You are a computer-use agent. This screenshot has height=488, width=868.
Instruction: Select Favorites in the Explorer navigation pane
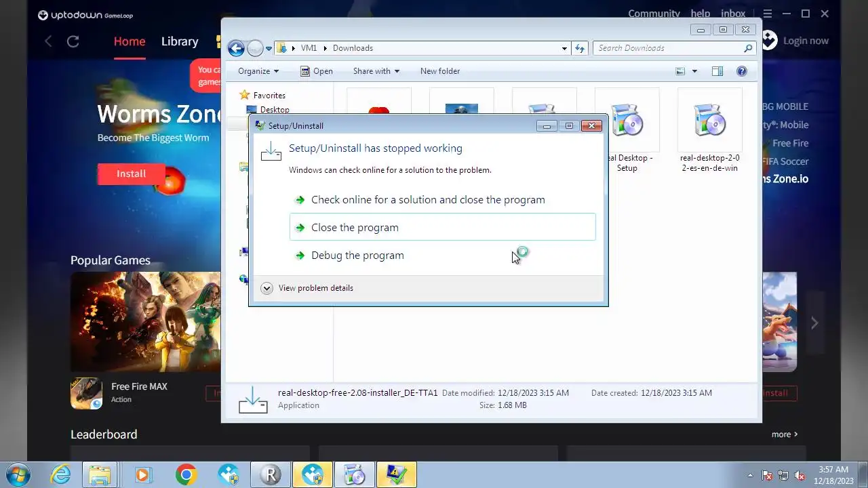click(x=269, y=96)
